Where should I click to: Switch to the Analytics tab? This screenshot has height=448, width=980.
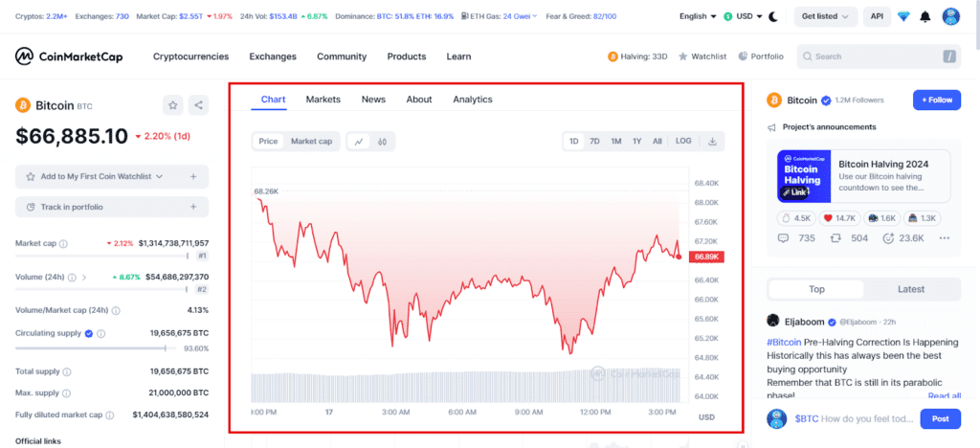473,100
